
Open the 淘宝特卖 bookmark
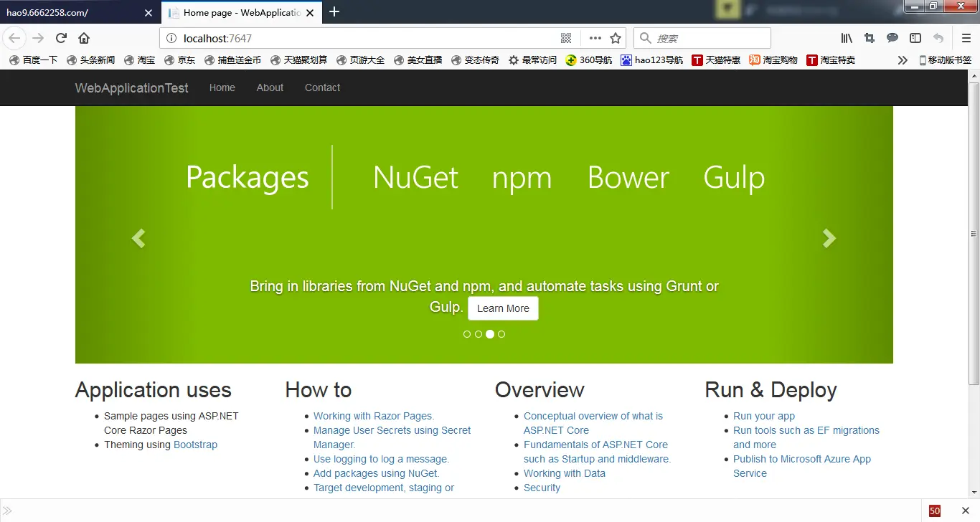tap(831, 60)
